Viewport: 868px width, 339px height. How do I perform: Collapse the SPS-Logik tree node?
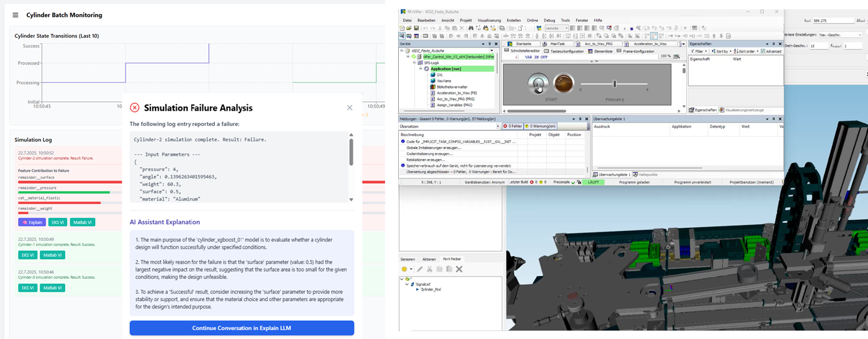[x=415, y=62]
